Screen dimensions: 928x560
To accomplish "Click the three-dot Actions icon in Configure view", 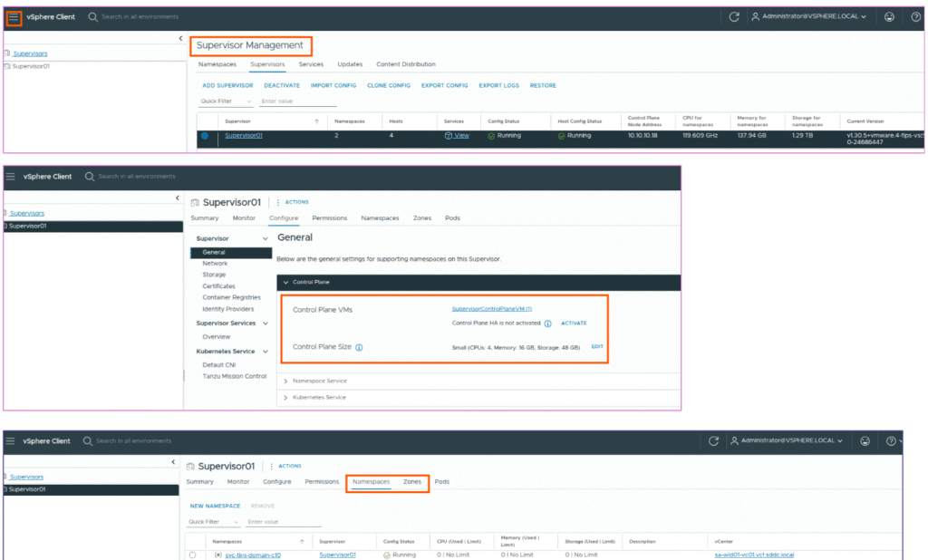I will [277, 202].
